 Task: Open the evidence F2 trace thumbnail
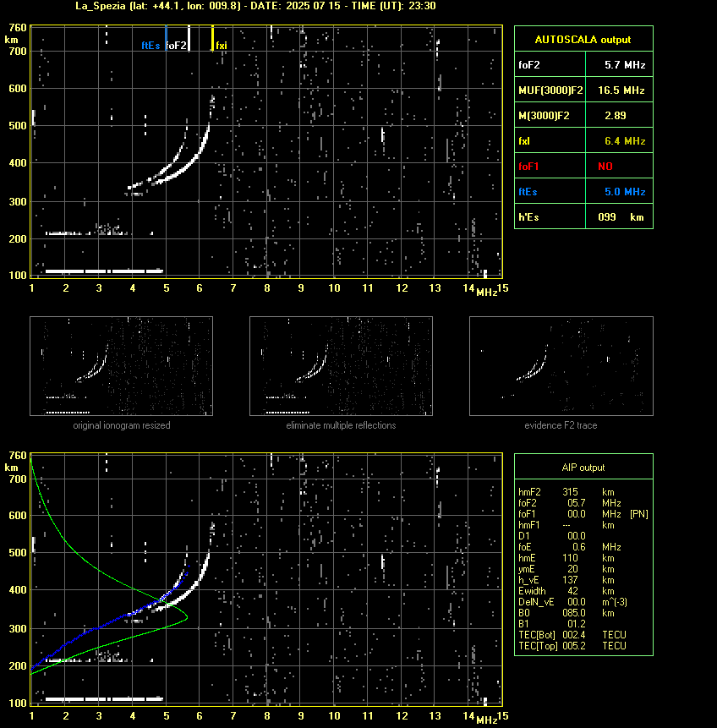561,366
